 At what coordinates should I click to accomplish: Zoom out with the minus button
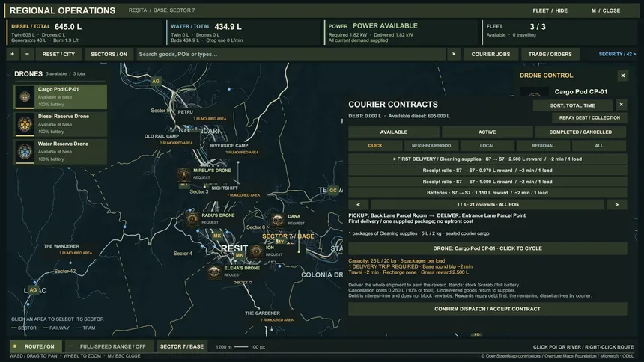click(27, 54)
